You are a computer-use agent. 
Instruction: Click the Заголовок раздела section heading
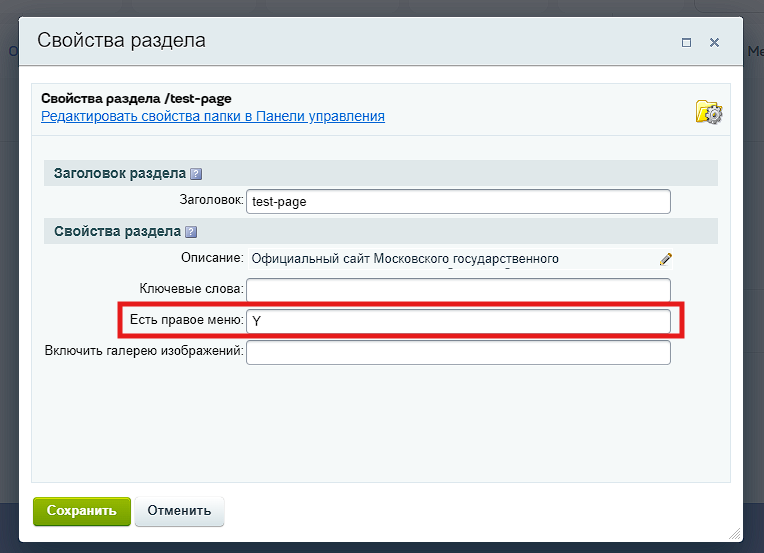(120, 173)
